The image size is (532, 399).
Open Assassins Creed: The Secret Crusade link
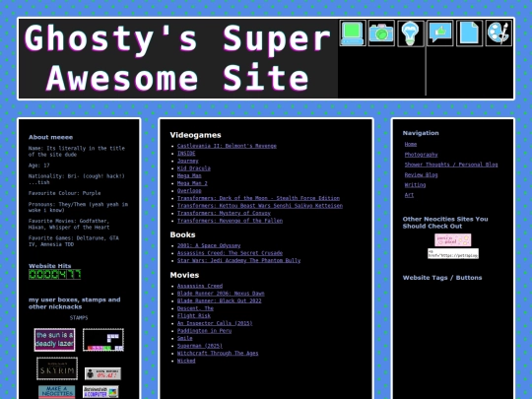point(230,253)
